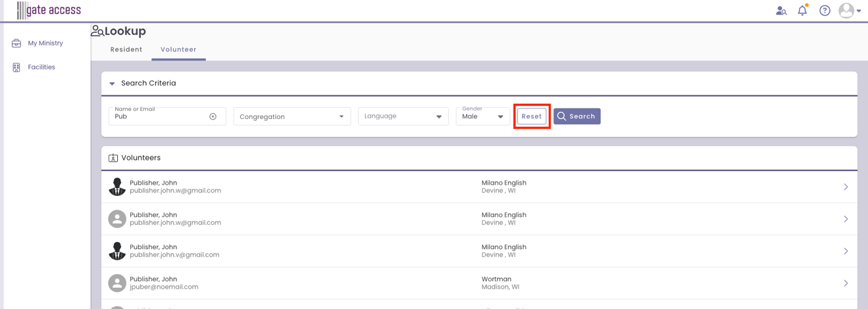The image size is (868, 309).
Task: Open publisher.john.v@gmail.com volunteer chevron
Action: (846, 251)
